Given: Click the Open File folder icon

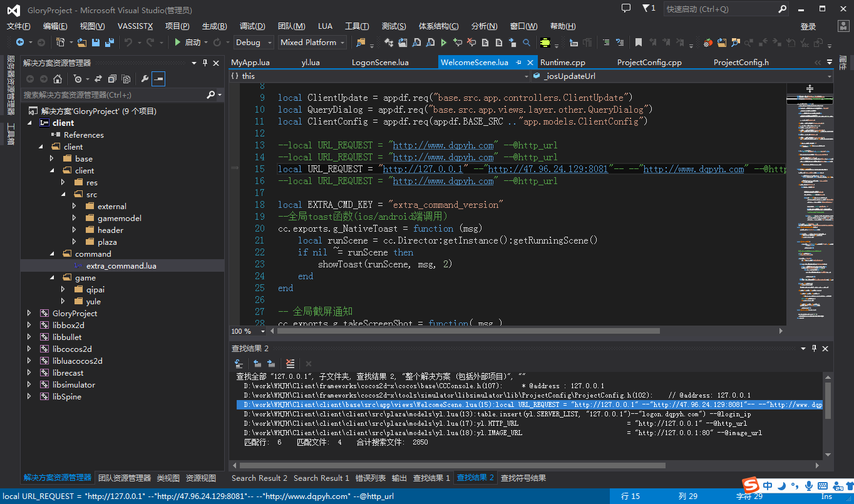Looking at the screenshot, I should pos(82,43).
